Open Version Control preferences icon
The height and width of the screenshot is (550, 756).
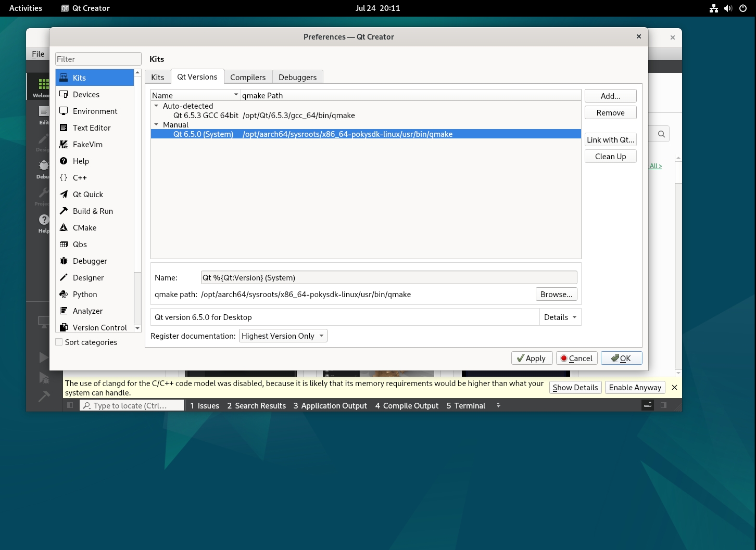[x=64, y=327]
